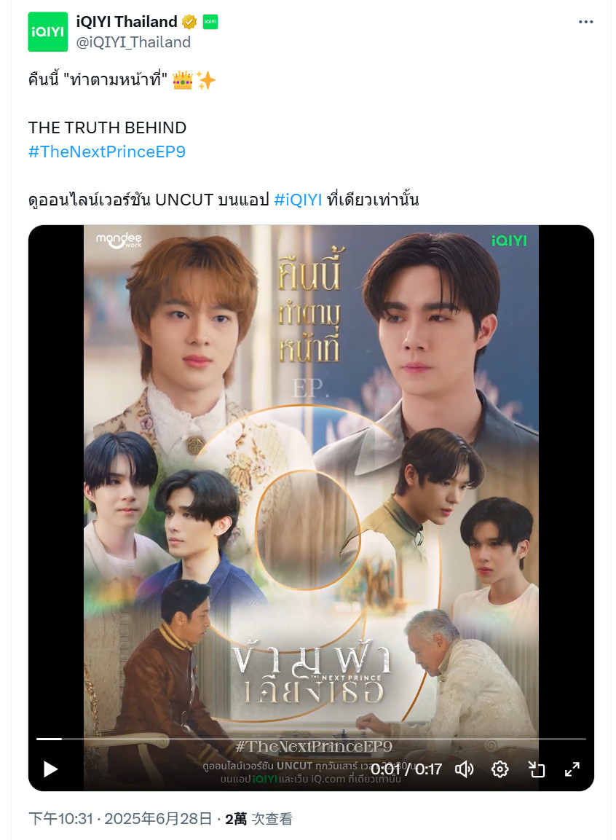
Task: Open the #TheNextPrinceEP9 hashtag link
Action: (x=107, y=152)
